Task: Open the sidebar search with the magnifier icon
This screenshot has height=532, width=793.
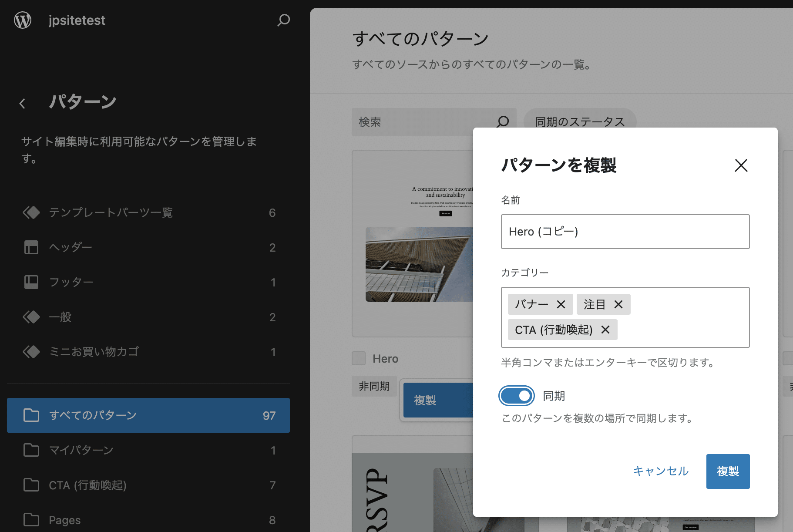Action: click(283, 20)
